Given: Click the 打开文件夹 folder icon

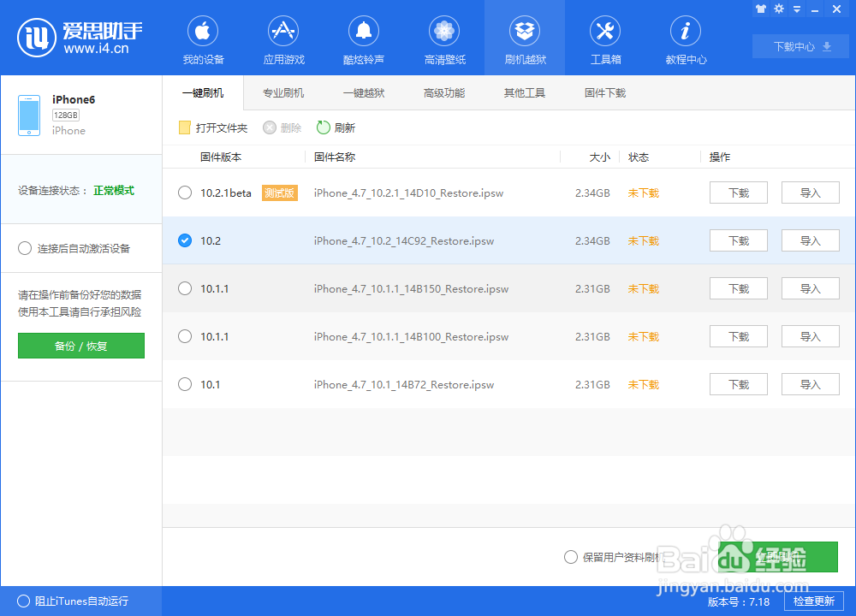Looking at the screenshot, I should click(x=185, y=127).
